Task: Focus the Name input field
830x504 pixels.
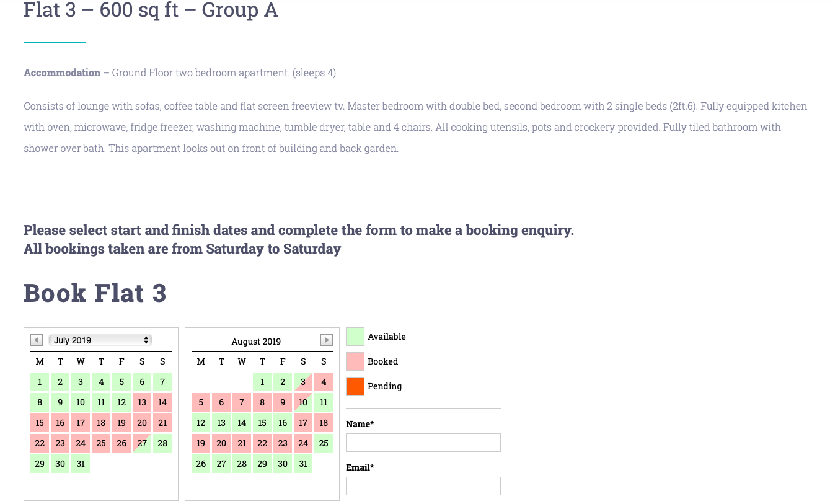Action: 423,443
